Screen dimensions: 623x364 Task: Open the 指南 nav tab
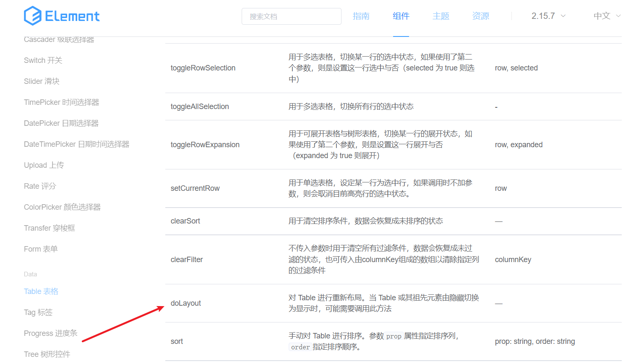[x=361, y=16]
